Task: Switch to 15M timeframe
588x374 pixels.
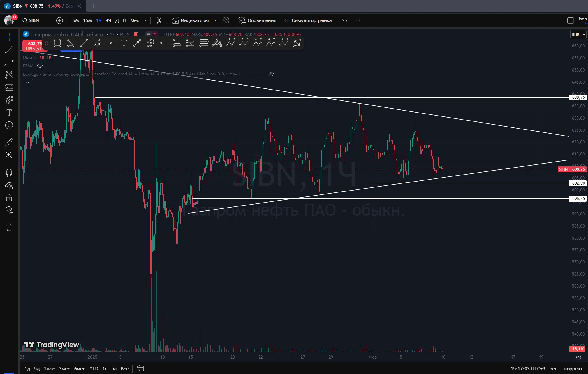Action: pyautogui.click(x=87, y=20)
